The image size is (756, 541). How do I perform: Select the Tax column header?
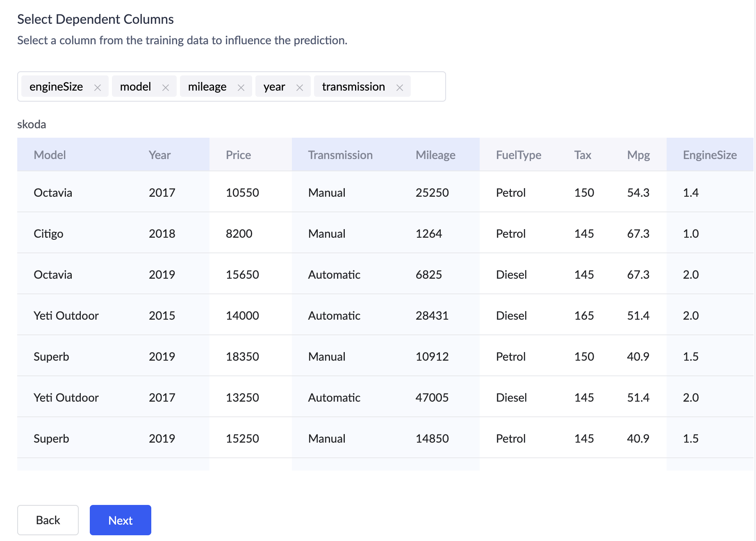click(582, 155)
